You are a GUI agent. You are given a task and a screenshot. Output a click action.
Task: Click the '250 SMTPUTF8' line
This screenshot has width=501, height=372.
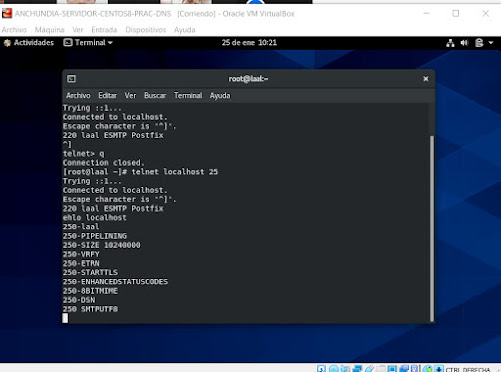coord(90,309)
